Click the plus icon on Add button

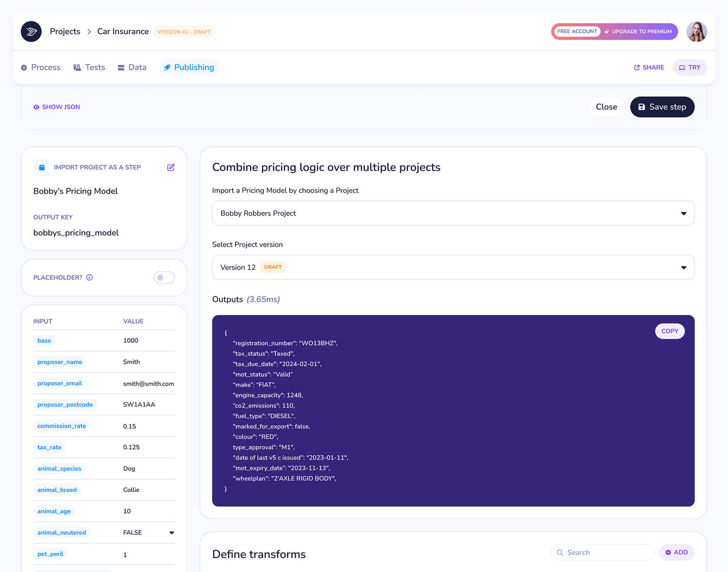tap(668, 552)
